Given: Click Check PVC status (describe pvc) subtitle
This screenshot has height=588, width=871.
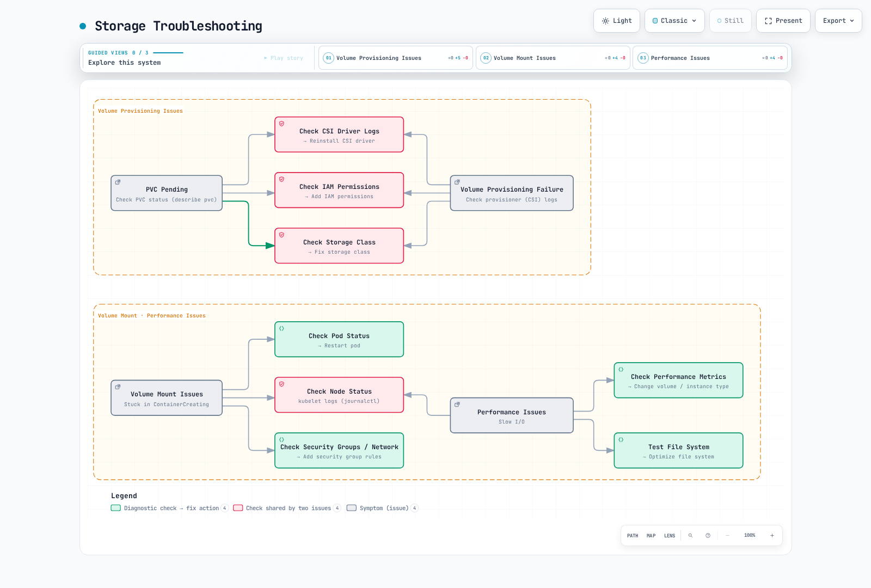Looking at the screenshot, I should point(167,200).
